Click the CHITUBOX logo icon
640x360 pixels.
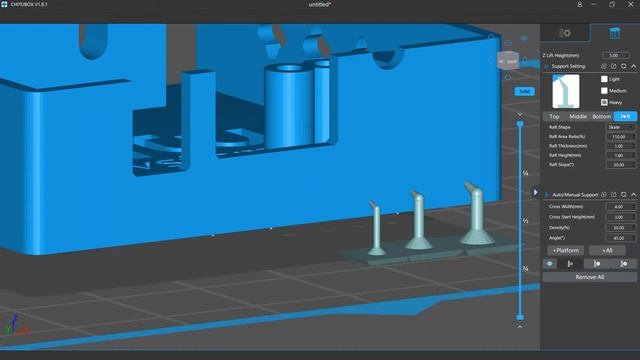coord(4,4)
